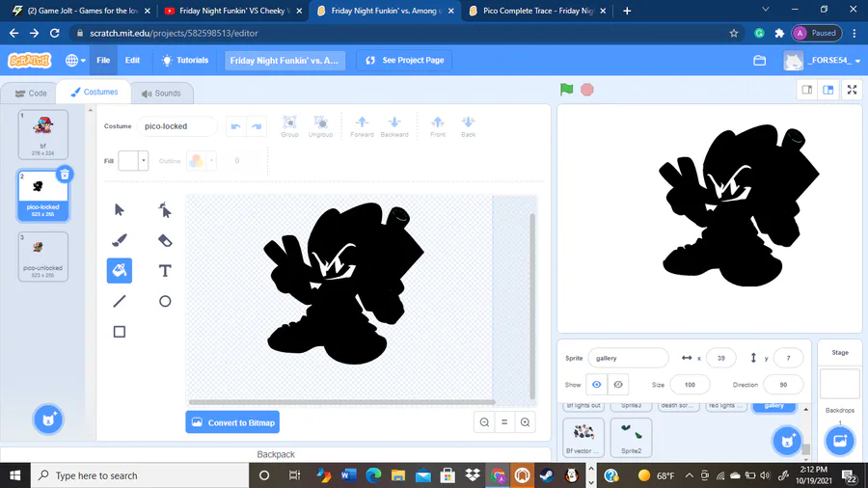Select the Text tool
The image size is (868, 488).
point(165,271)
